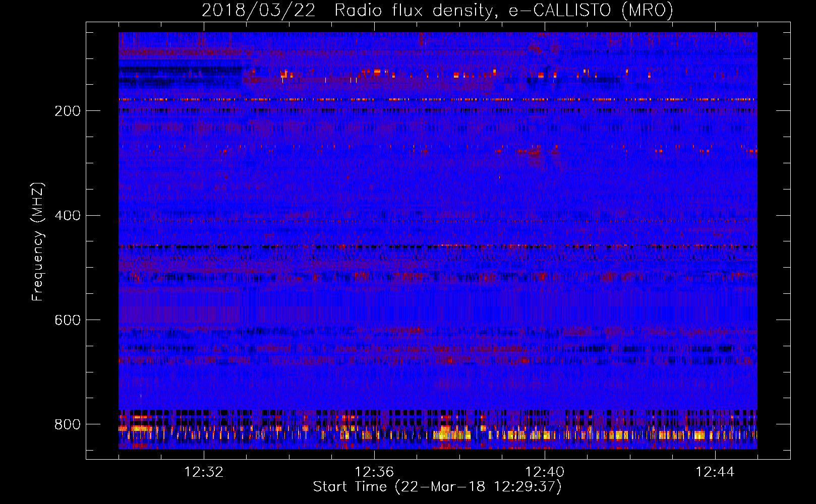The height and width of the screenshot is (504, 816).
Task: Click the 12:40 time tick label
Action: pos(545,472)
